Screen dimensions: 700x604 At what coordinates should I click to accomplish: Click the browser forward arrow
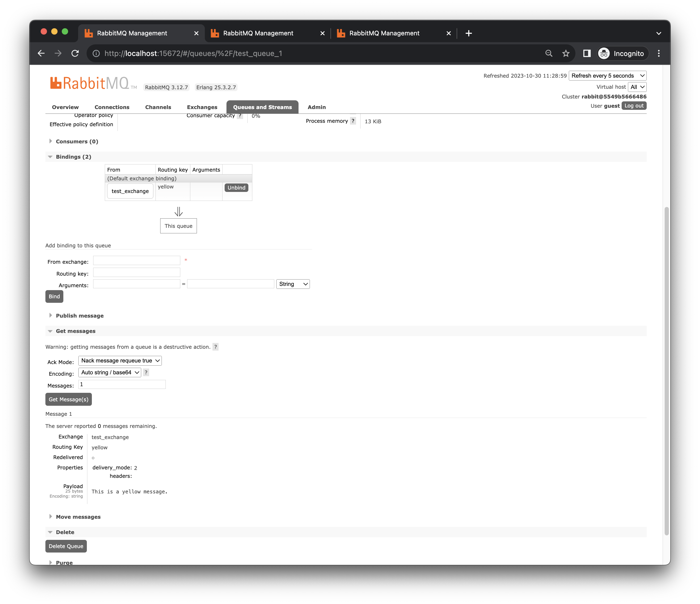(x=58, y=53)
